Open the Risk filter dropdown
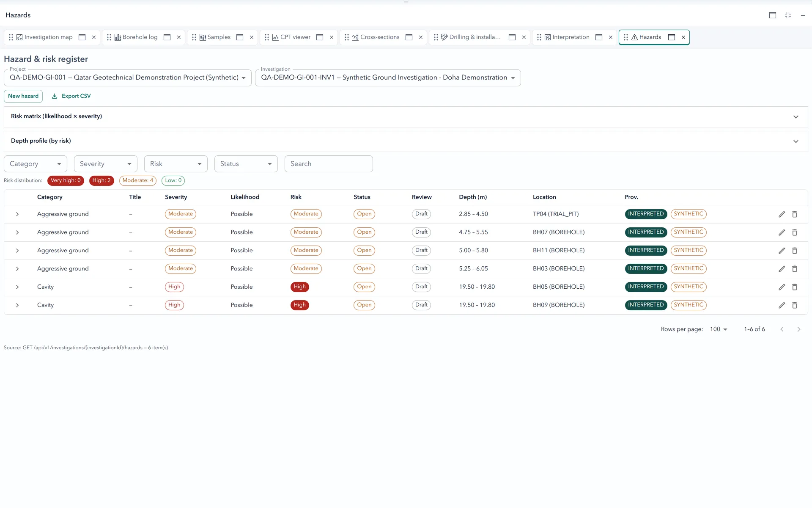Image resolution: width=812 pixels, height=508 pixels. coord(176,164)
